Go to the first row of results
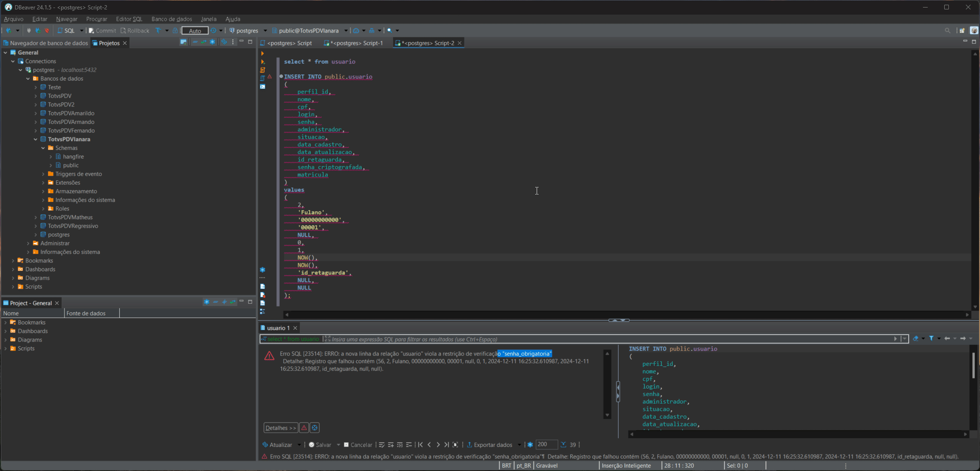 point(420,445)
